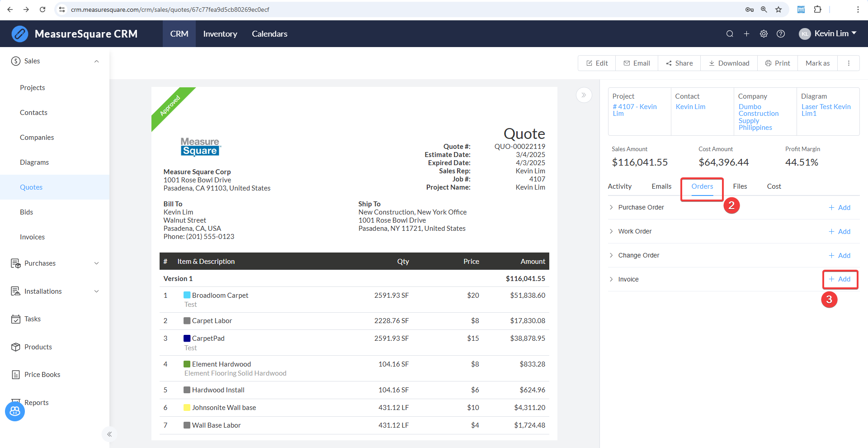The image size is (868, 448).
Task: Go to Projects in sidebar
Action: pyautogui.click(x=33, y=88)
